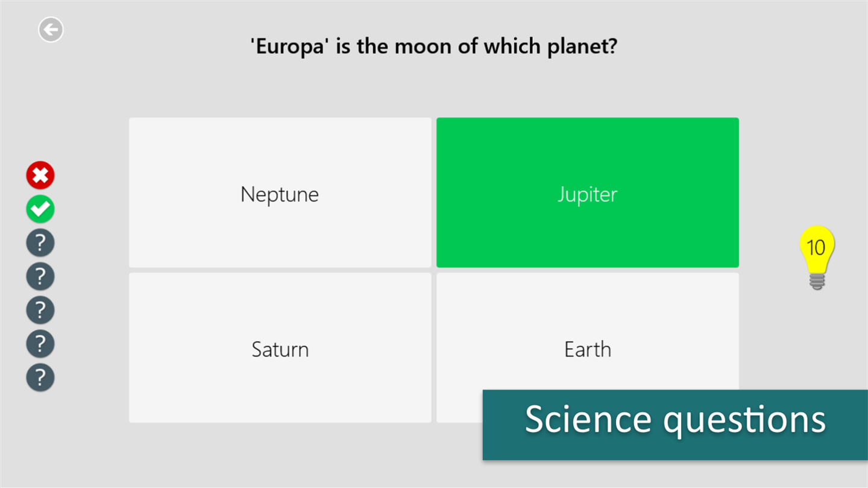
Task: Select the first question-mark progress circle
Action: click(x=40, y=243)
